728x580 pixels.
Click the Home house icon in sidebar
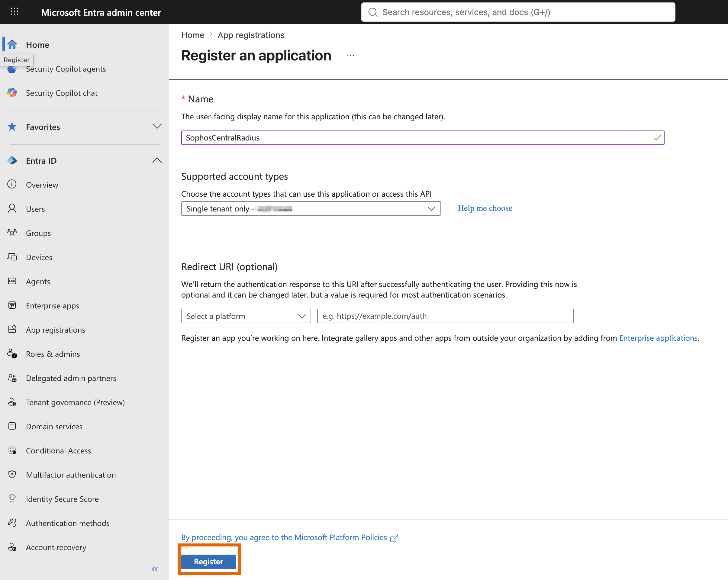[12, 45]
